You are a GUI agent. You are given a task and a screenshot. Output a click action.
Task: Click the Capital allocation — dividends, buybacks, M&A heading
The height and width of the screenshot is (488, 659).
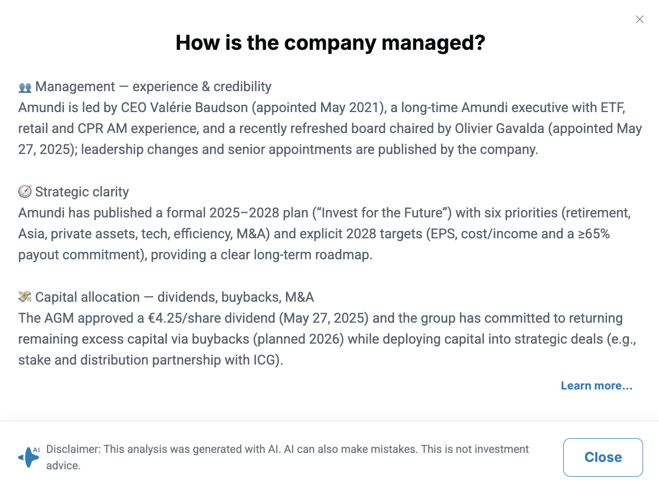click(x=174, y=297)
